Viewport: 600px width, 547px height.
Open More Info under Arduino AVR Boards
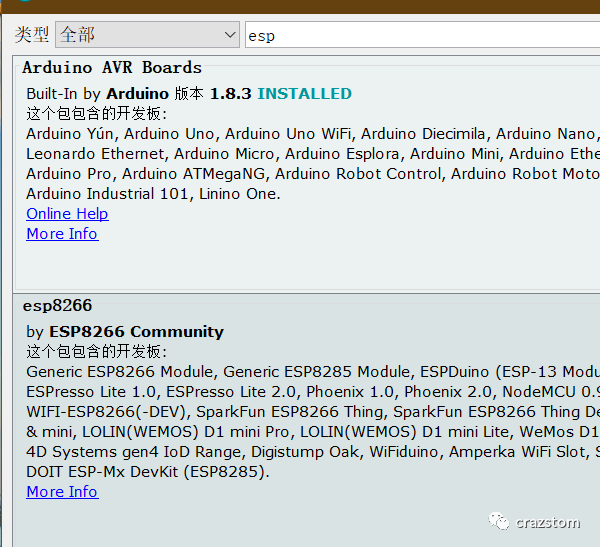(x=62, y=233)
